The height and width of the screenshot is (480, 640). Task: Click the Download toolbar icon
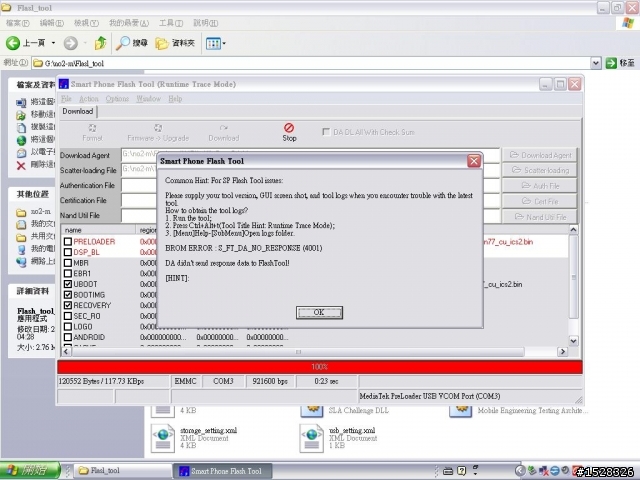coord(223,128)
